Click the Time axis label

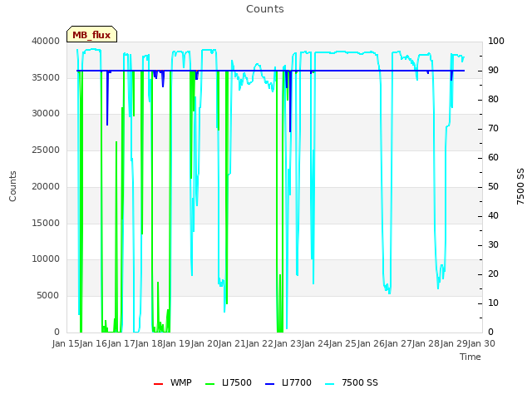470,357
